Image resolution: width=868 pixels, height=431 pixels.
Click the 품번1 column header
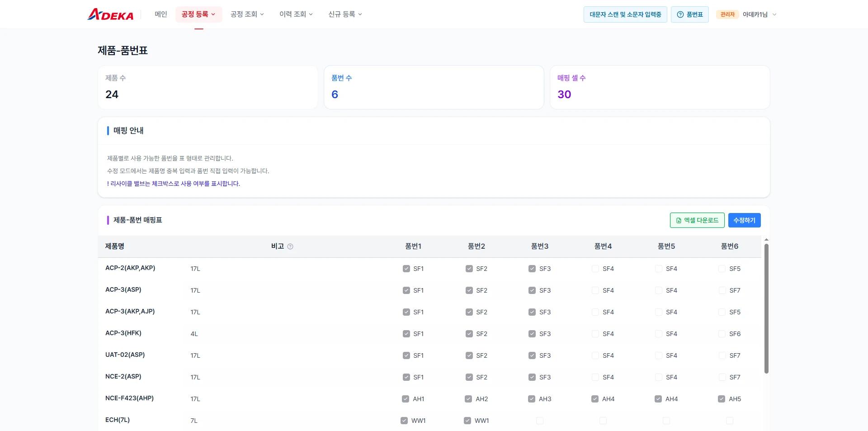(x=413, y=246)
